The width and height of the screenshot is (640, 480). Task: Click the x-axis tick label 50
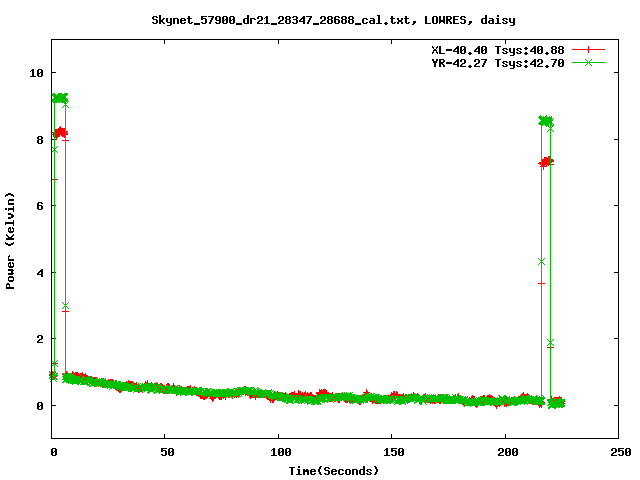click(167, 452)
